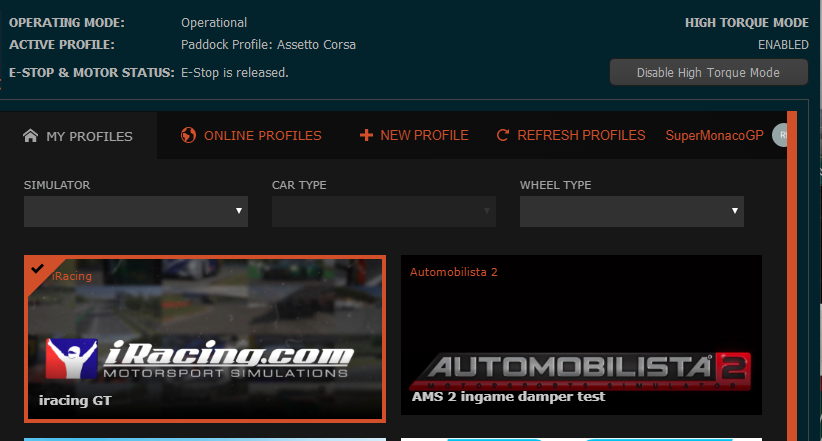Click the globe icon for Online Profiles
The height and width of the screenshot is (441, 822).
point(188,135)
